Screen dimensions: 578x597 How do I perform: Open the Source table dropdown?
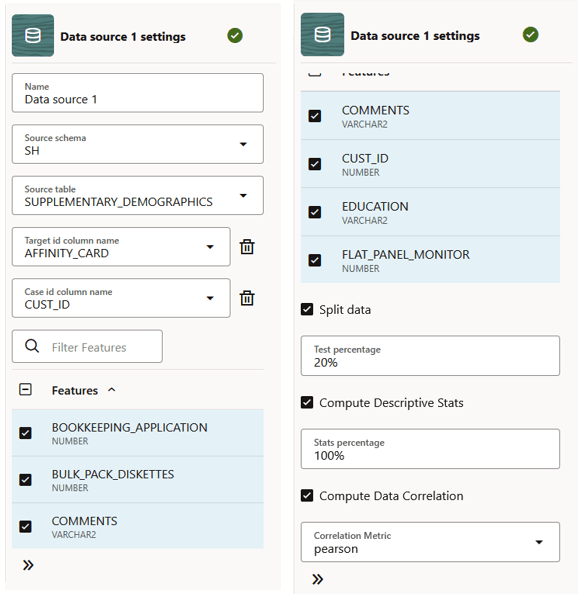pos(243,196)
